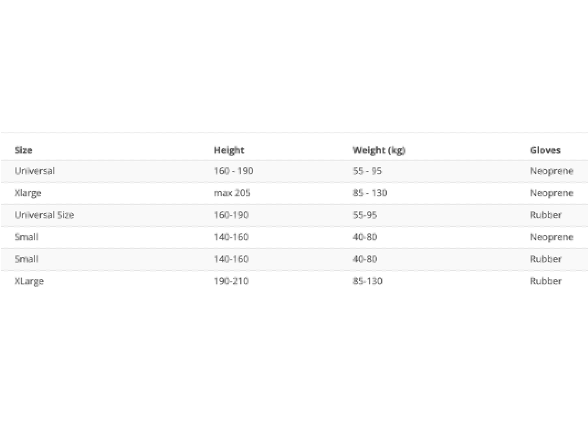Image resolution: width=588 pixels, height=424 pixels.
Task: Click the 85-130 weight in last row
Action: pyautogui.click(x=368, y=281)
